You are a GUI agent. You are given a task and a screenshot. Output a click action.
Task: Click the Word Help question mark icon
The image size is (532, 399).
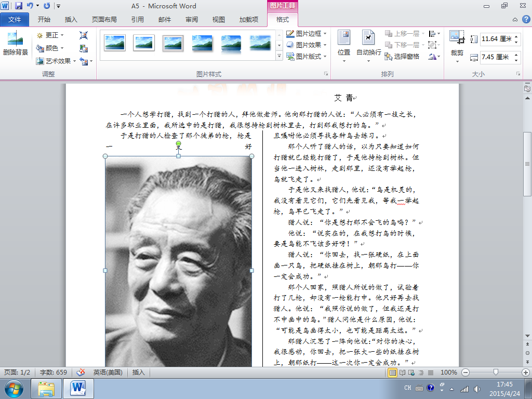526,20
